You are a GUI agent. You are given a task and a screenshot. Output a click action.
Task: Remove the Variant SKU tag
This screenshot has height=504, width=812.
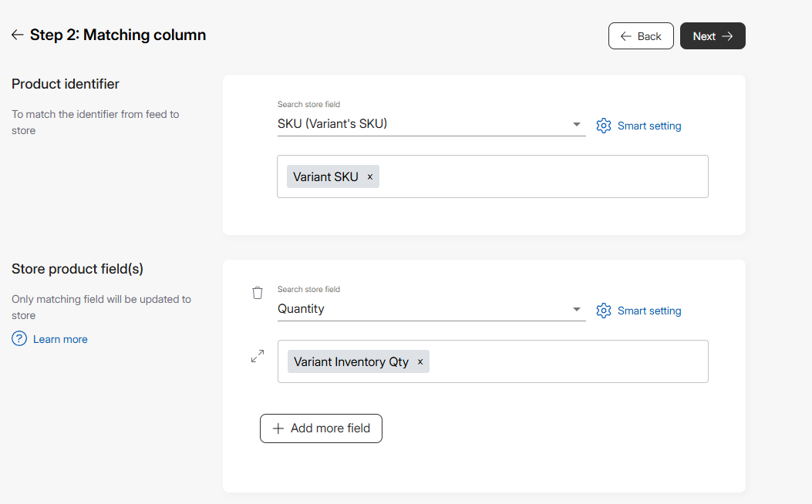point(370,177)
